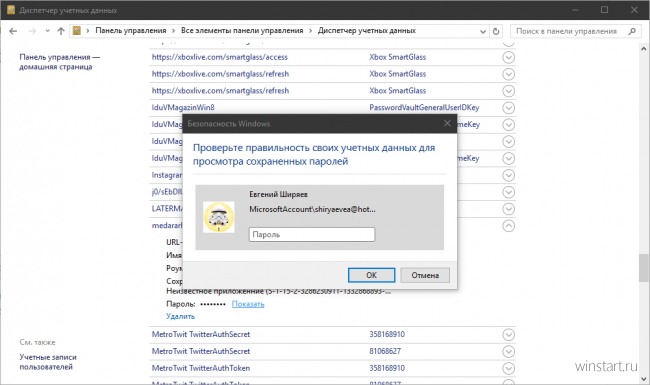Open 'Панель управления — домашняя страница' link

pyautogui.click(x=59, y=62)
